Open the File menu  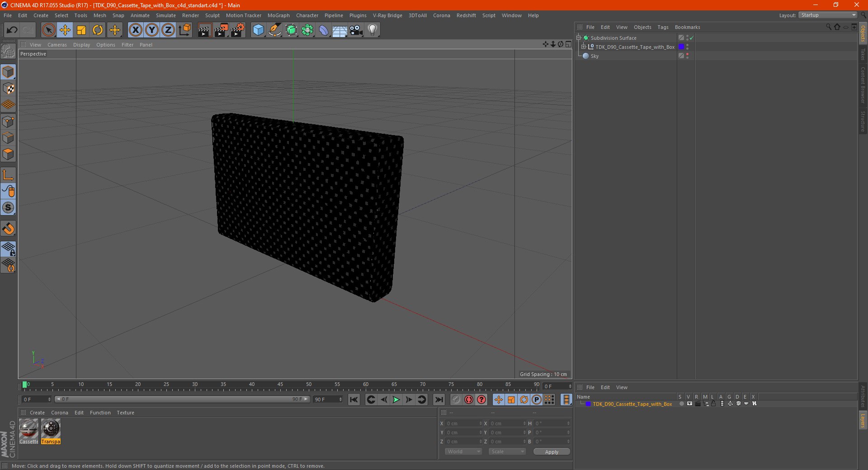pos(8,15)
